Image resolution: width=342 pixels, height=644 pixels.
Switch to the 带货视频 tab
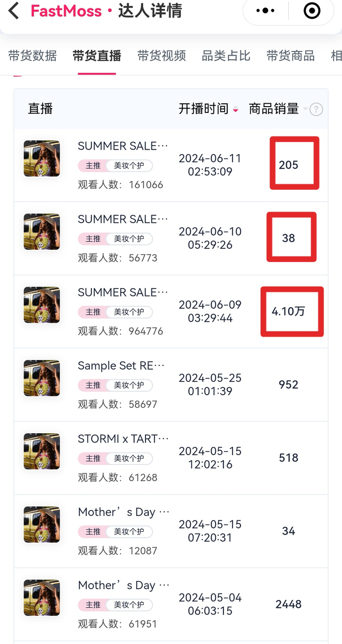pyautogui.click(x=161, y=56)
